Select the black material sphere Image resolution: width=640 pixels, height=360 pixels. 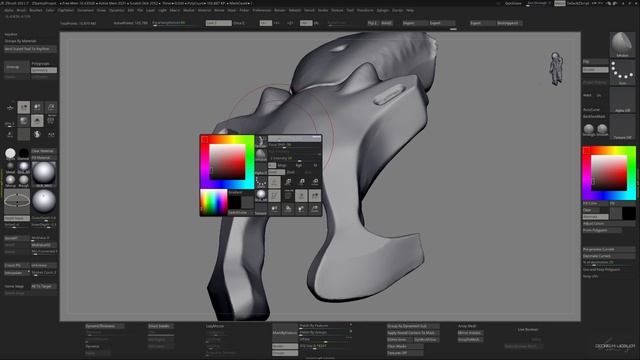click(x=24, y=153)
